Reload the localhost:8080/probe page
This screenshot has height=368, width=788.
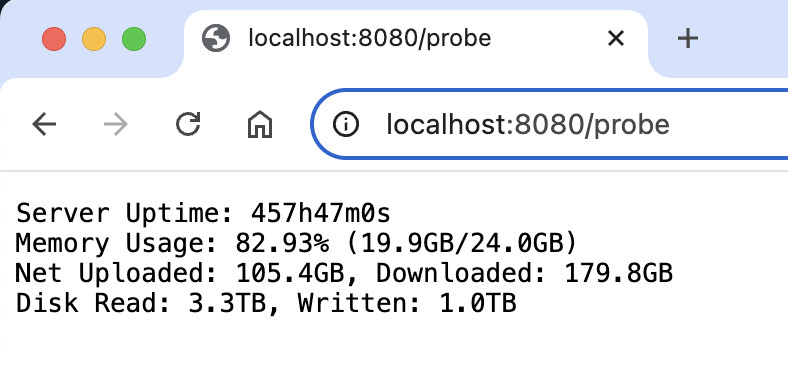tap(188, 124)
